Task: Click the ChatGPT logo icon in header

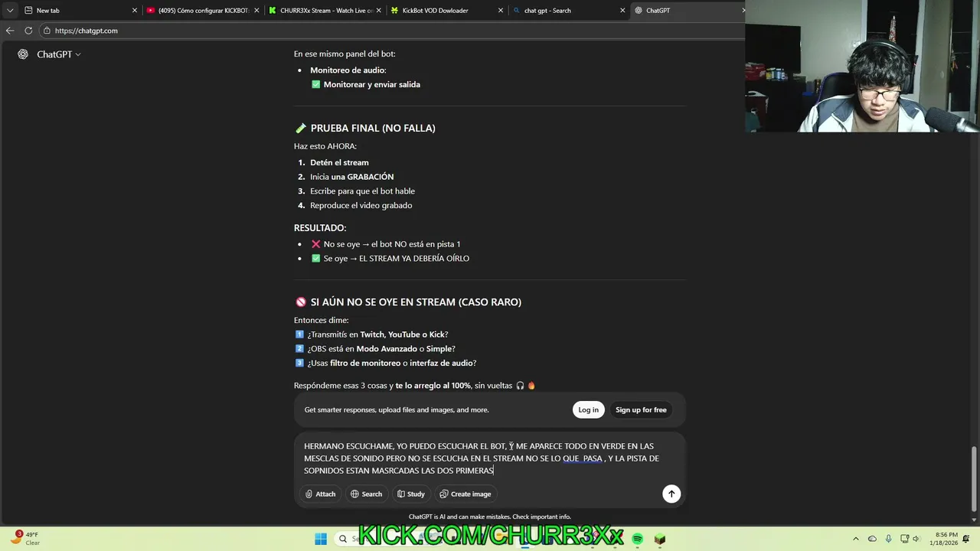Action: click(x=23, y=54)
